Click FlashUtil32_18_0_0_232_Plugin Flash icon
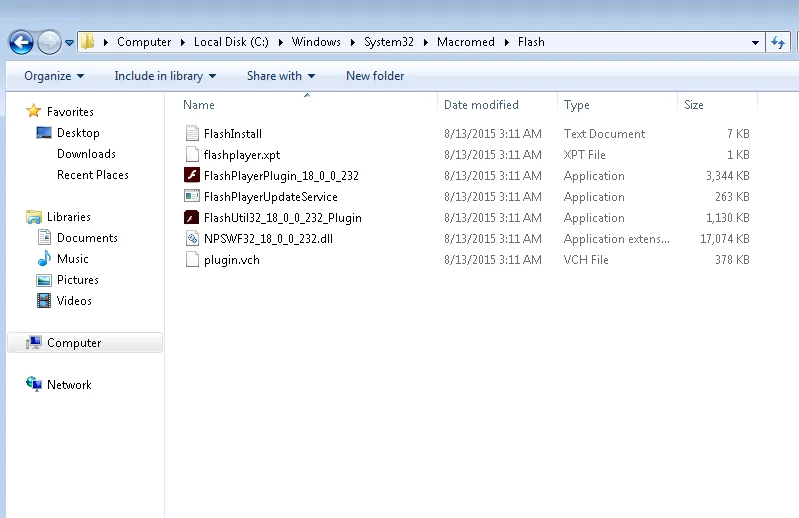The height and width of the screenshot is (518, 799). pyautogui.click(x=192, y=217)
